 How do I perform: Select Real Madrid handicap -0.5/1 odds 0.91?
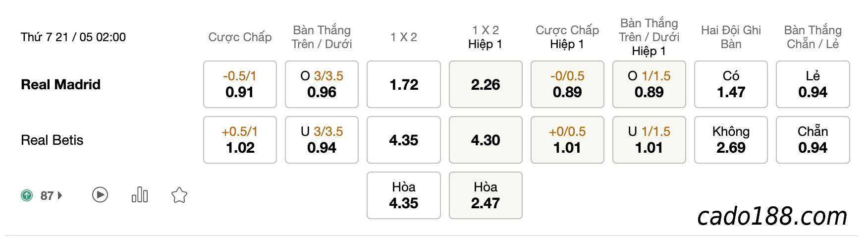[240, 84]
